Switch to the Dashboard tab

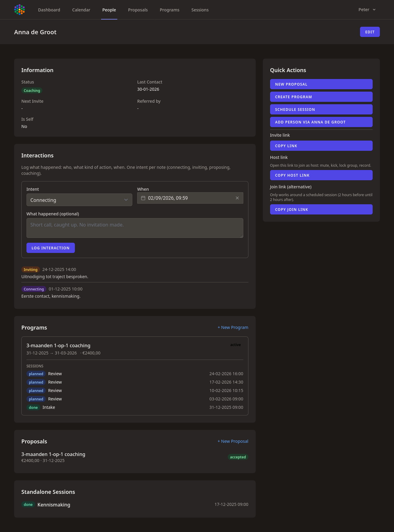(49, 10)
